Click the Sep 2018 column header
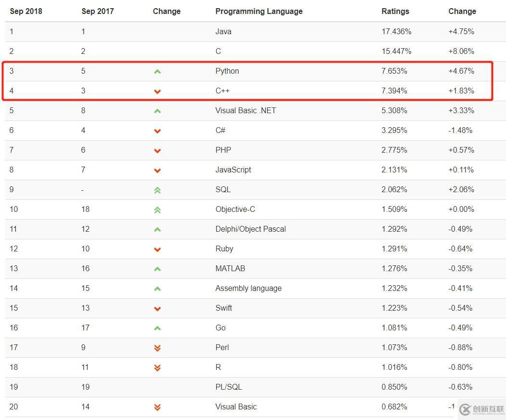The height and width of the screenshot is (420, 506). 26,11
